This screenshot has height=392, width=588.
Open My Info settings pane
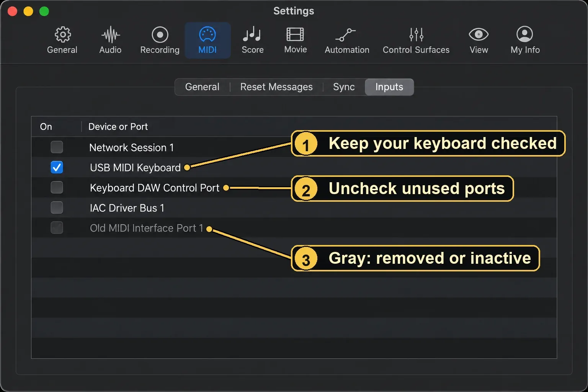[525, 40]
